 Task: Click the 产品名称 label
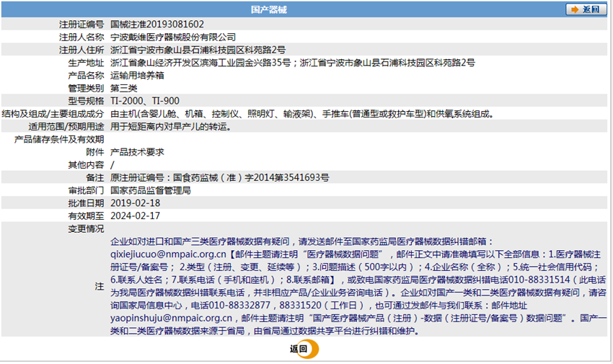click(x=86, y=76)
